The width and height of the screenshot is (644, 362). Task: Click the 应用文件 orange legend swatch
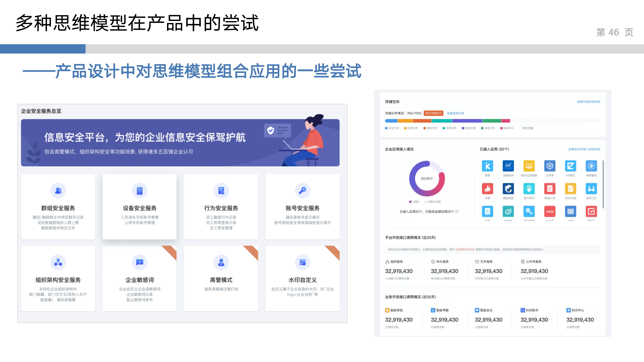[x=406, y=128]
